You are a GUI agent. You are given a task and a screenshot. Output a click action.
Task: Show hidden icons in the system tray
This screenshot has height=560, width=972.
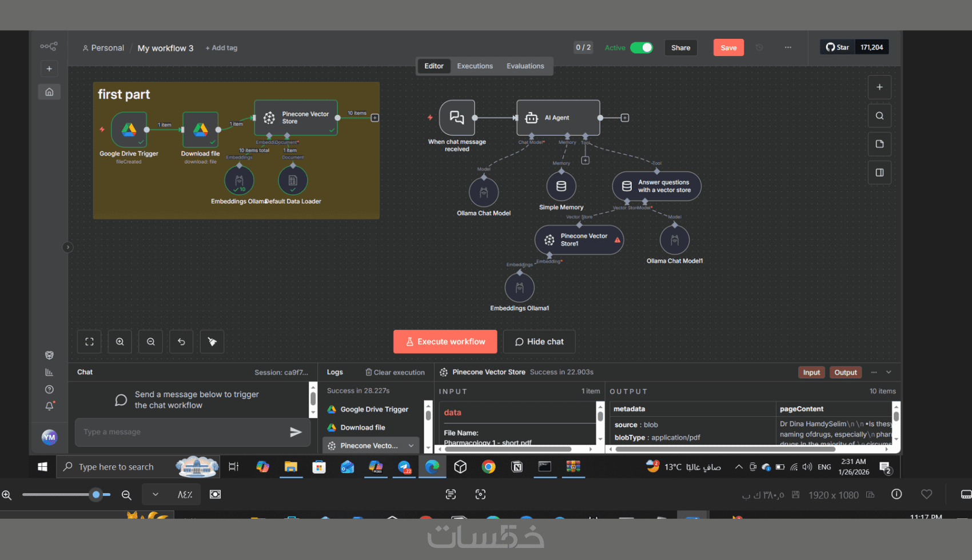coord(739,467)
